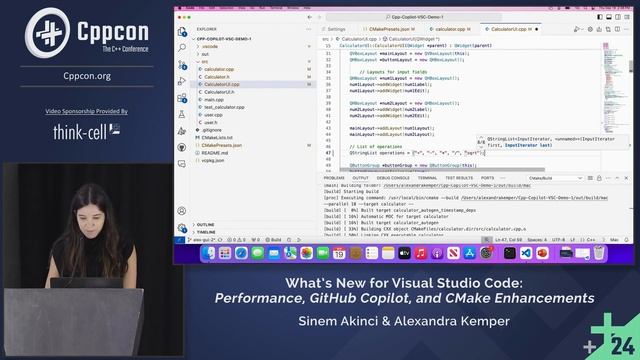Click the CMake Build button in status bar
The image size is (640, 360).
click(x=273, y=240)
